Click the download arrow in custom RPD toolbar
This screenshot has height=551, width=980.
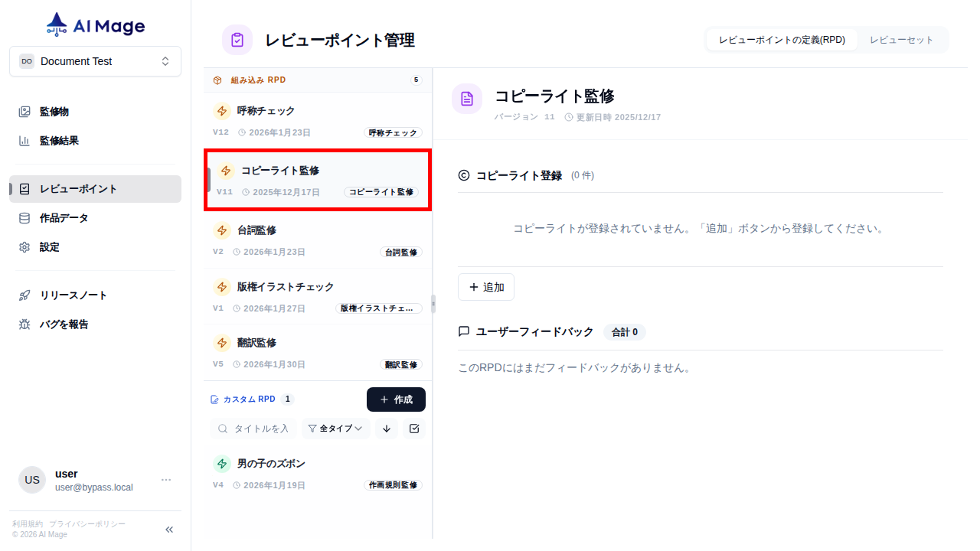tap(386, 429)
